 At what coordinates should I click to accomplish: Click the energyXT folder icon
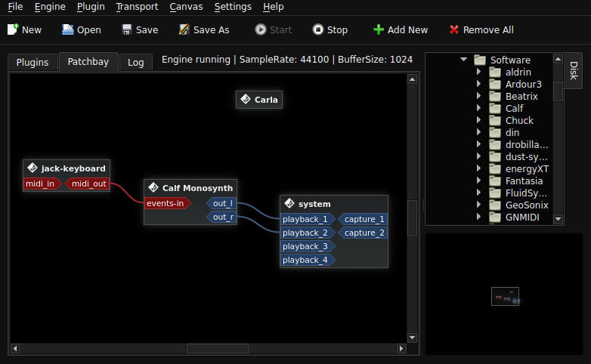pyautogui.click(x=495, y=169)
